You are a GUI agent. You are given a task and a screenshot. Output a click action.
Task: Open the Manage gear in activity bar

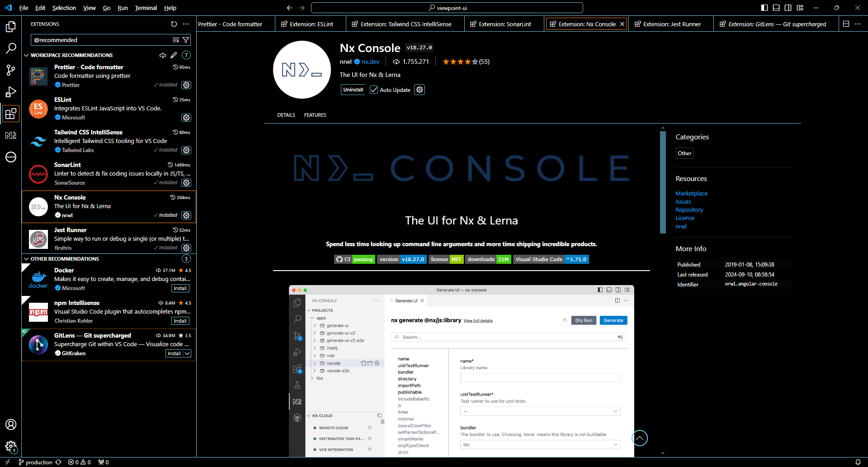pos(11,447)
